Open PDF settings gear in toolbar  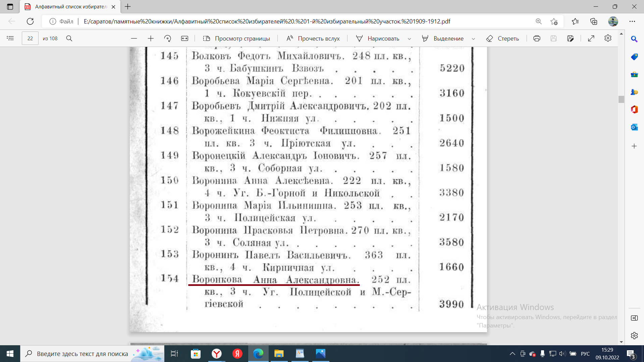[608, 39]
